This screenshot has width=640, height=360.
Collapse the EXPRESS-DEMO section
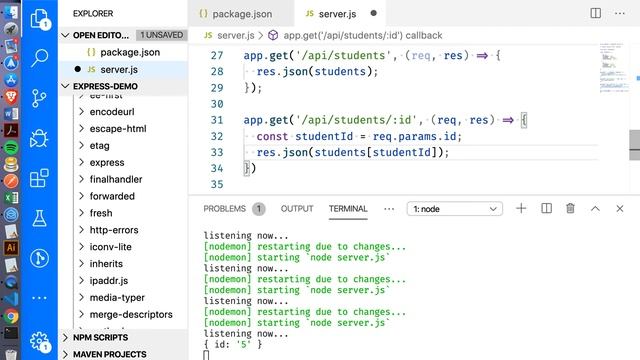(105, 86)
